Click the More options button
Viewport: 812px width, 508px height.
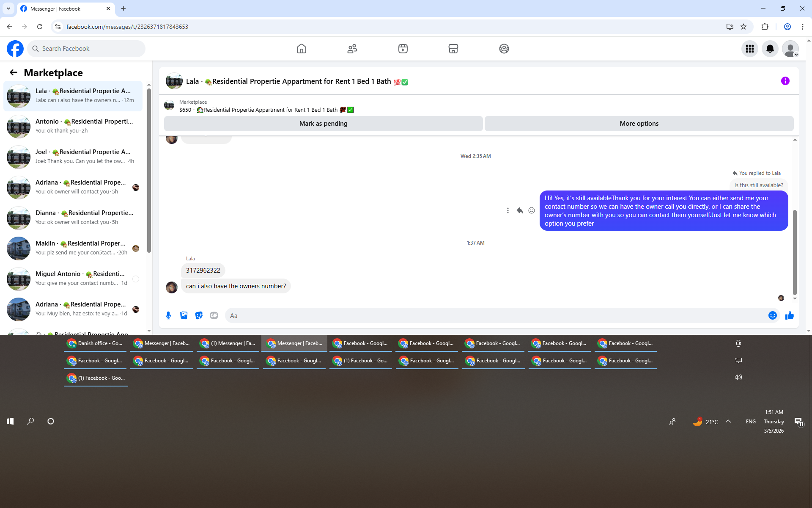click(639, 124)
